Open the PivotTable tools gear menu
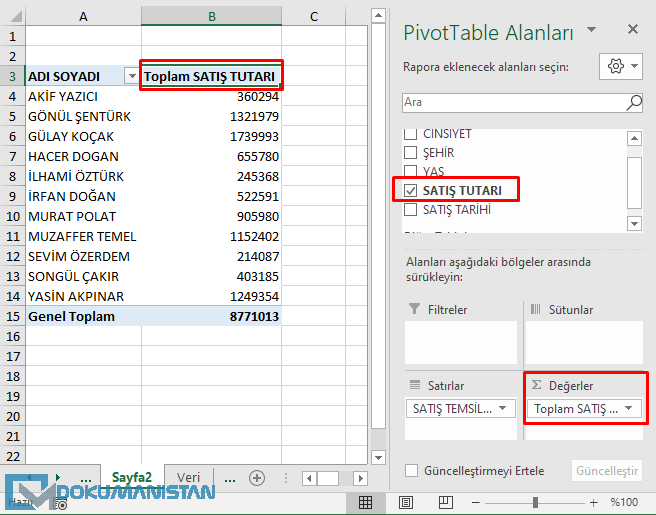The width and height of the screenshot is (656, 515). click(620, 66)
